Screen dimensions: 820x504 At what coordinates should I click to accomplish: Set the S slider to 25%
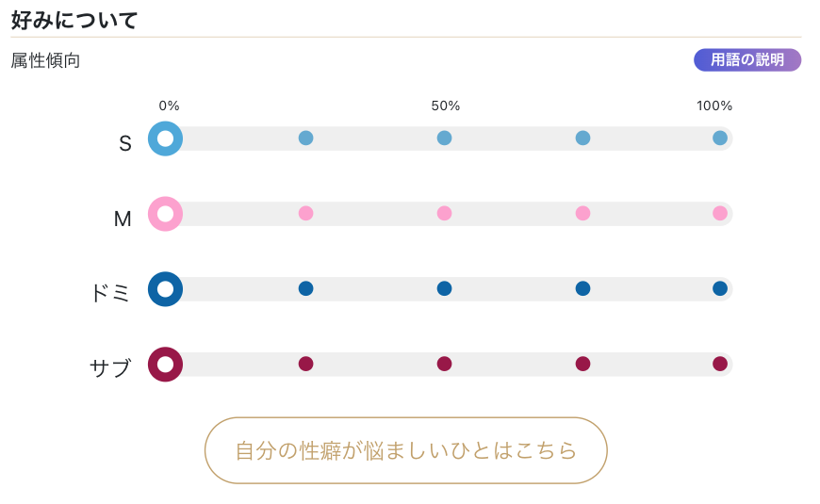click(305, 138)
